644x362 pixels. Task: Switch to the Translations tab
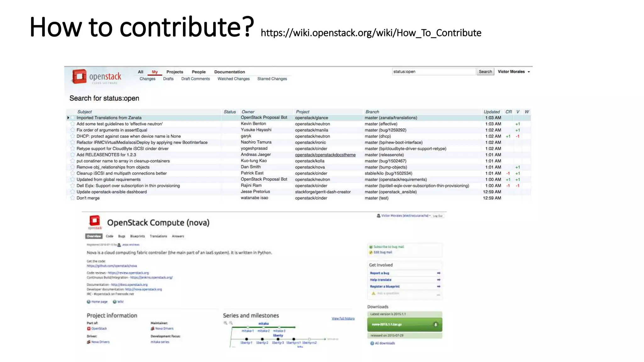(x=158, y=236)
